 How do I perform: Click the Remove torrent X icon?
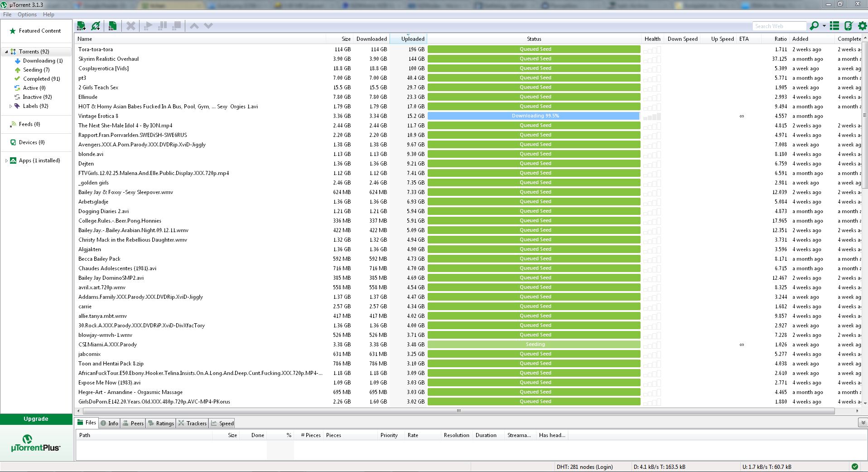pos(131,26)
